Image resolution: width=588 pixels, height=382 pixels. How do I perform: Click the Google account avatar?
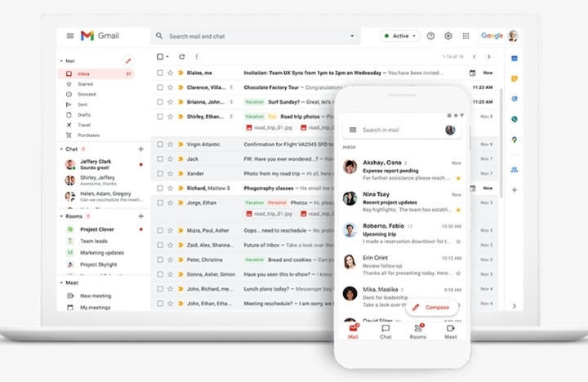coord(513,36)
